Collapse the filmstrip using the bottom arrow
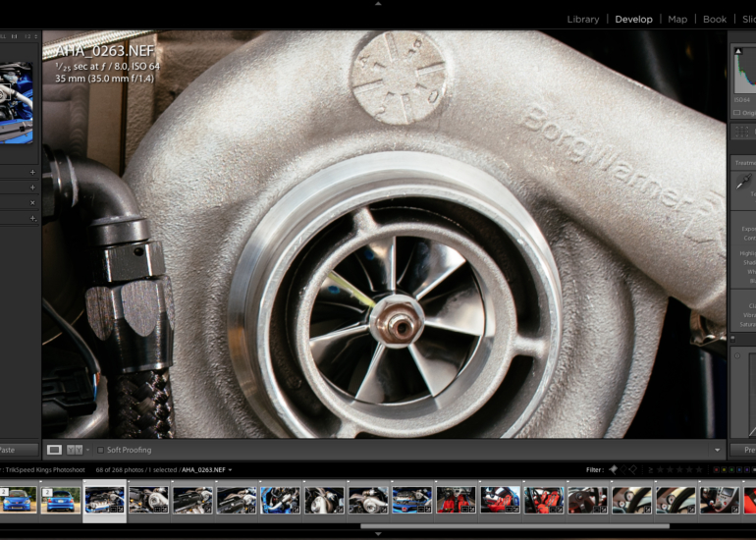The height and width of the screenshot is (540, 756). coord(378,534)
